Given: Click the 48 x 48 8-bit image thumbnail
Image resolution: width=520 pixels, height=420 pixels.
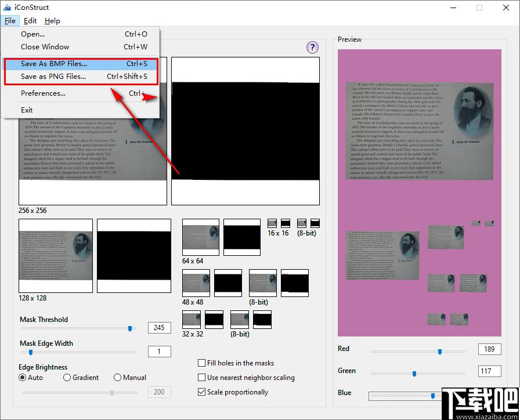Looking at the screenshot, I should [x=263, y=283].
